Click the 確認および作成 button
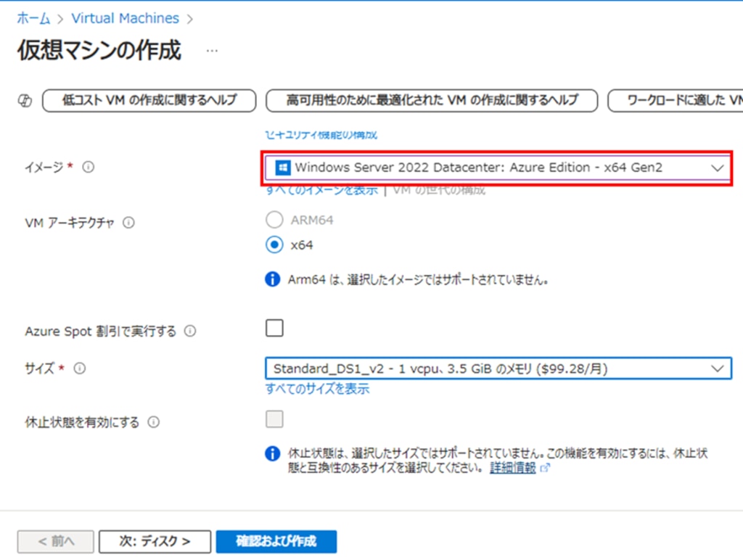743x560 pixels. 276,542
